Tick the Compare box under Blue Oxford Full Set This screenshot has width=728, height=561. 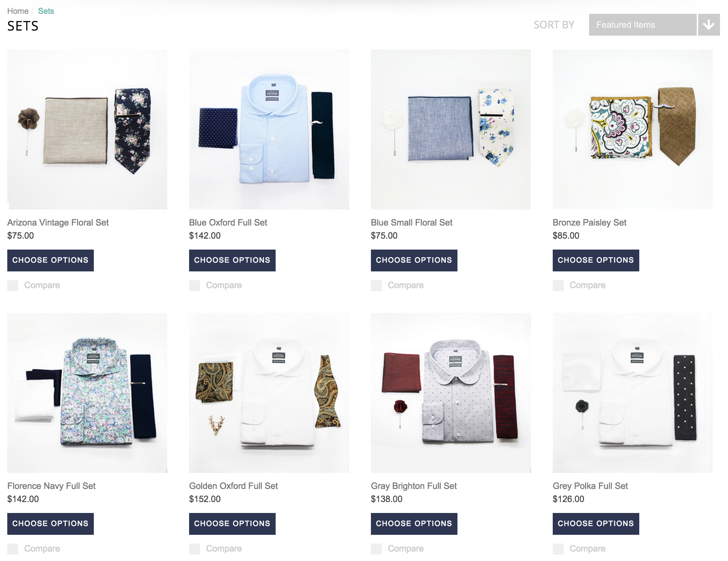pos(195,286)
